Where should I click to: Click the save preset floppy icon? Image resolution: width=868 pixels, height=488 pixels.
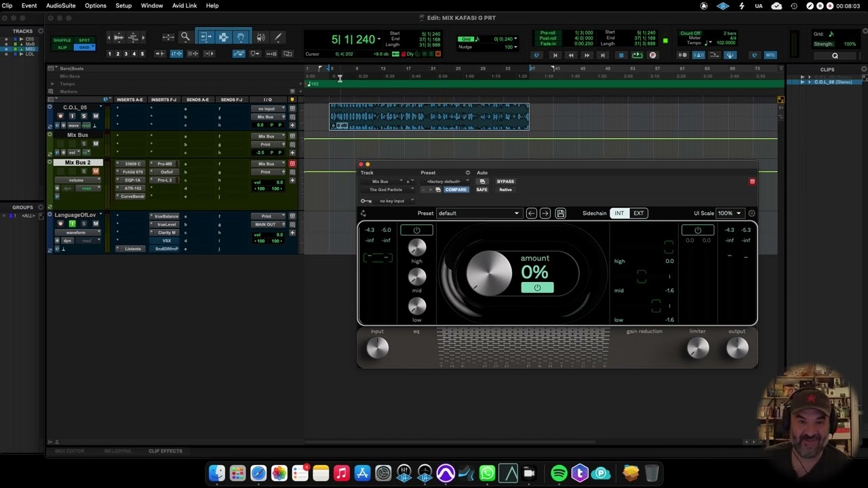click(x=560, y=213)
